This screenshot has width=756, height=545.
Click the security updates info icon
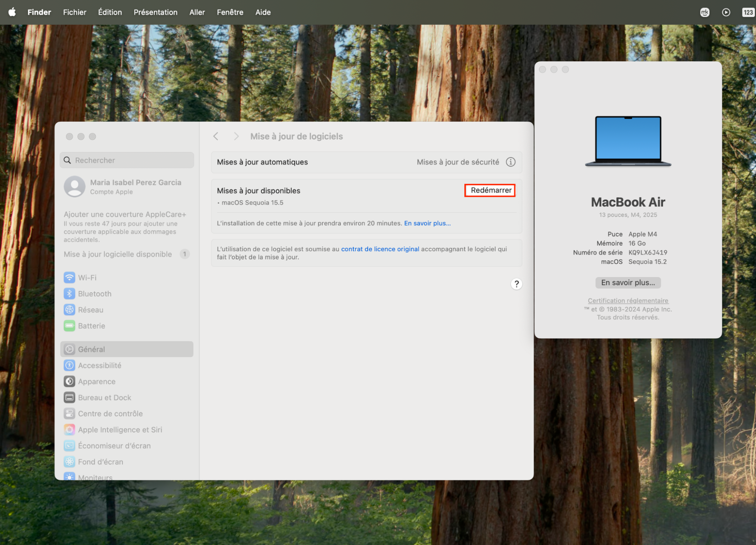[x=511, y=162]
